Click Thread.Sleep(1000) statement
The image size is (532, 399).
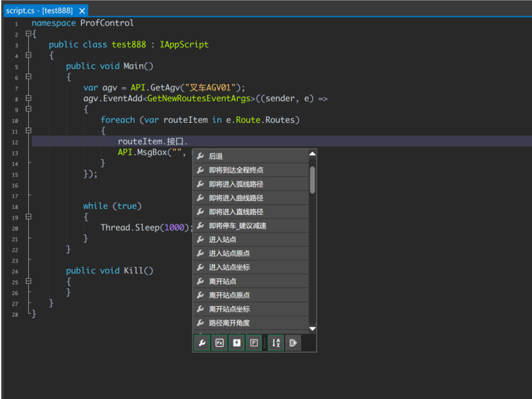click(147, 228)
